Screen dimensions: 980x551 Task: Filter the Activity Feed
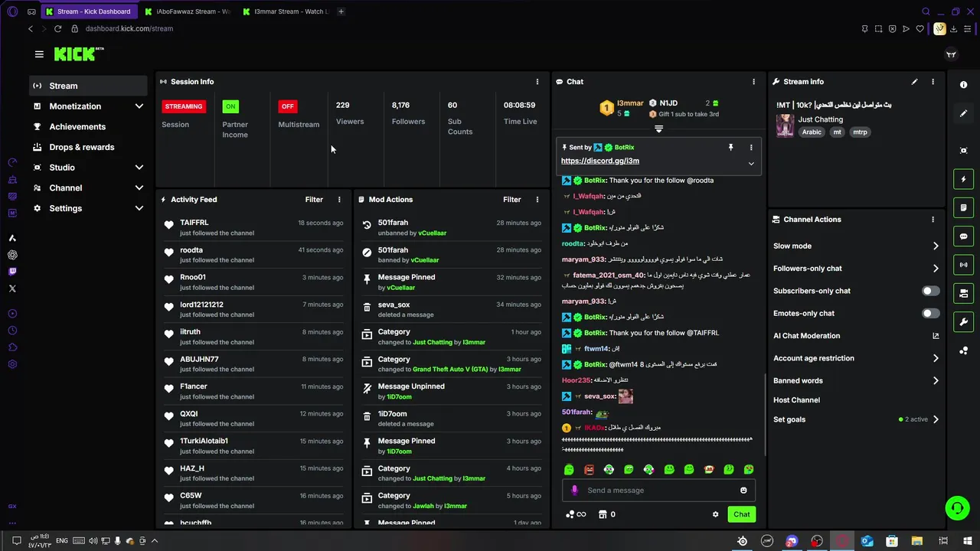(314, 200)
